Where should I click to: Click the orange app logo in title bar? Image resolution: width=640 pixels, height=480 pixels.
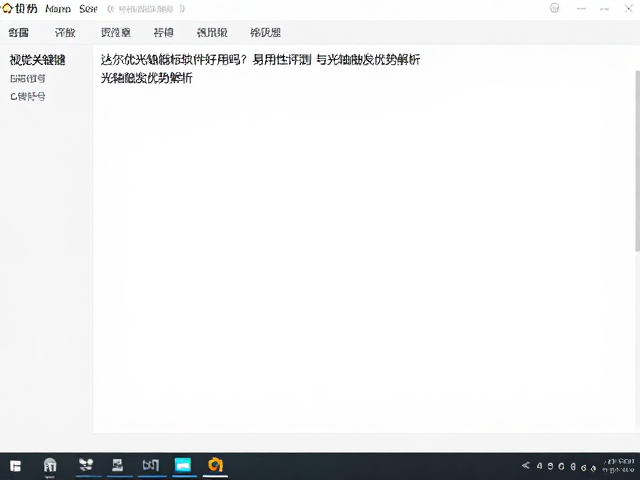[x=7, y=9]
